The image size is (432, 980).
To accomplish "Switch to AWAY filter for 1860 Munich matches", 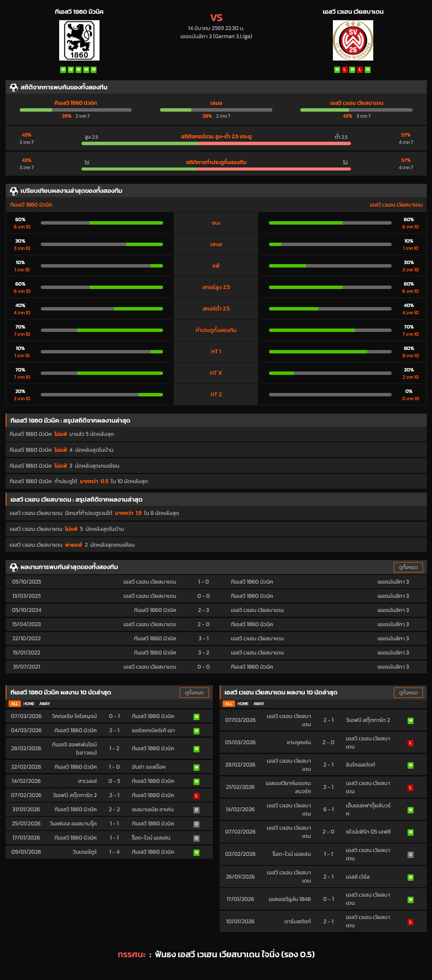I will [45, 704].
